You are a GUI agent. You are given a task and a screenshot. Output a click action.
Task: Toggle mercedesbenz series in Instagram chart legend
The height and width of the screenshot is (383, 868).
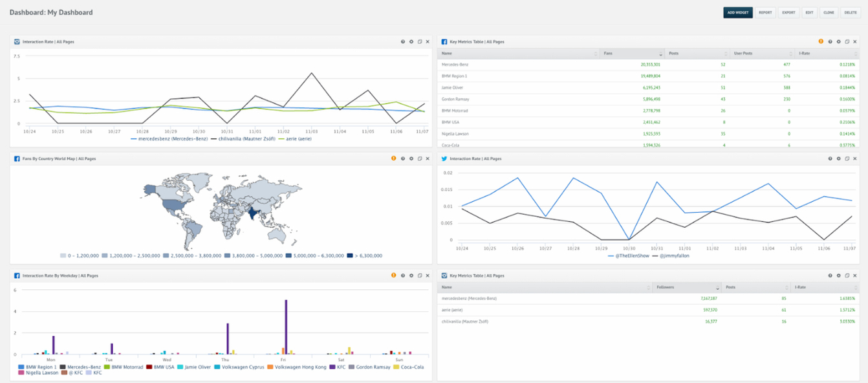(x=172, y=138)
